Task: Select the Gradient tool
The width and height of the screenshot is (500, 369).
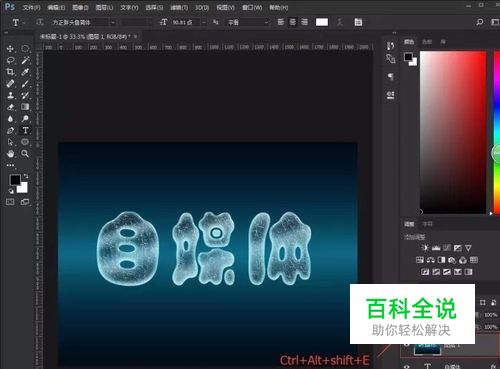Action: (x=25, y=107)
